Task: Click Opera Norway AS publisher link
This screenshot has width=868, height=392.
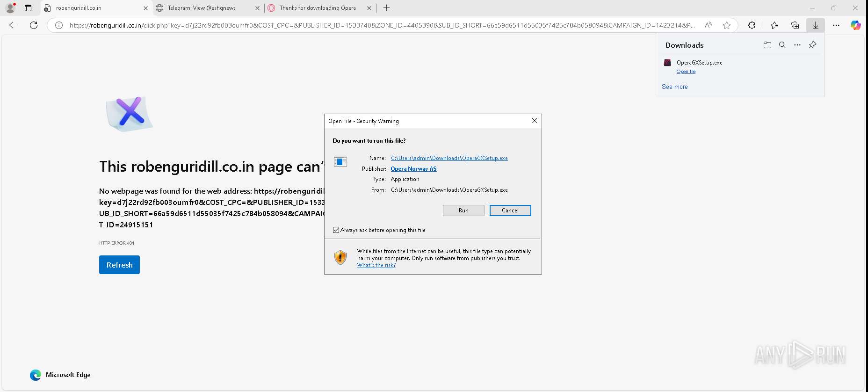Action: pos(413,169)
